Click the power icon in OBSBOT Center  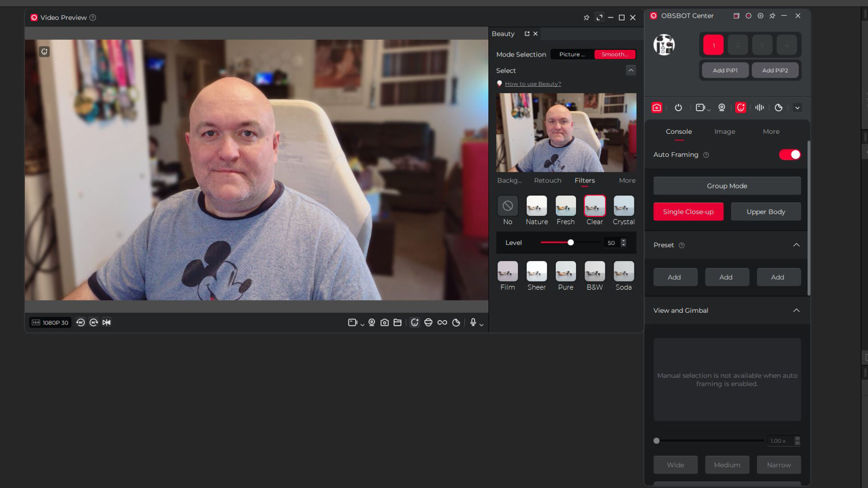pyautogui.click(x=678, y=108)
